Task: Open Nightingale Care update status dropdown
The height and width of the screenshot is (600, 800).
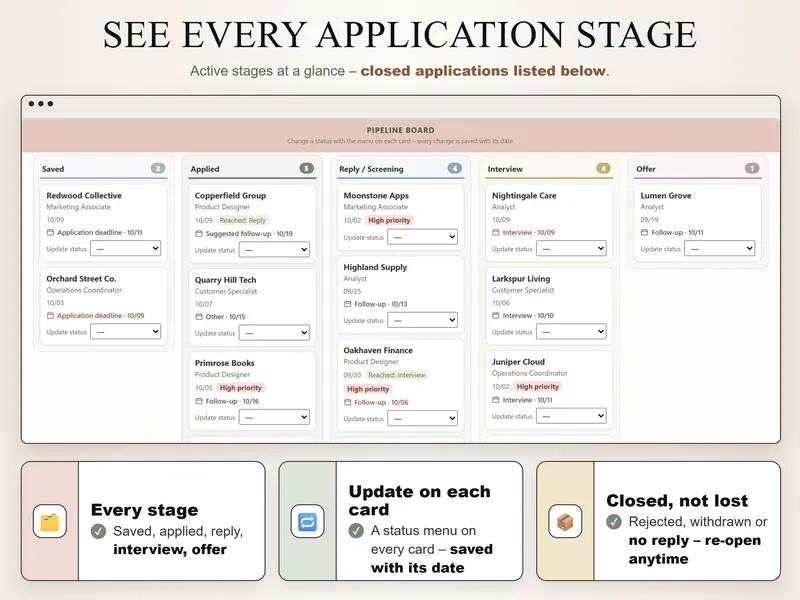Action: click(571, 248)
